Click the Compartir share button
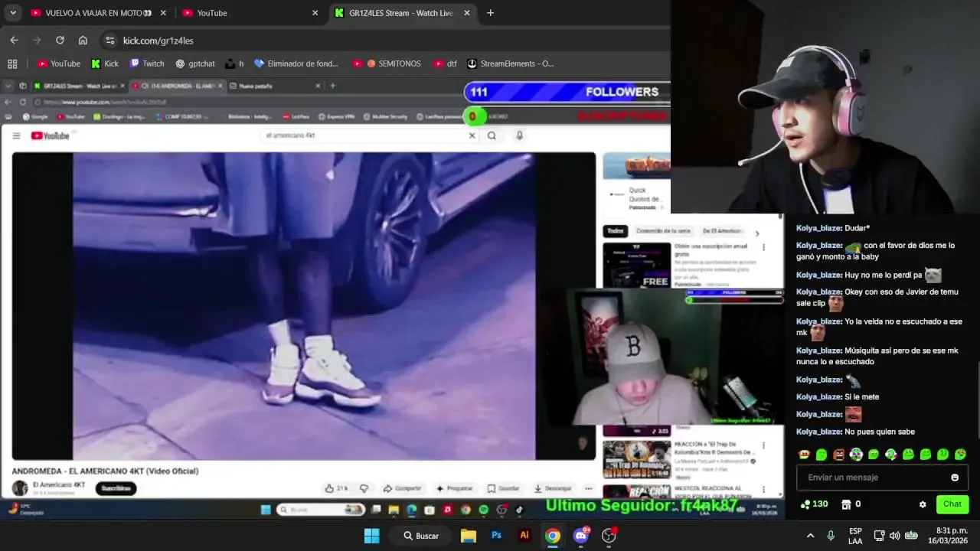 403,488
